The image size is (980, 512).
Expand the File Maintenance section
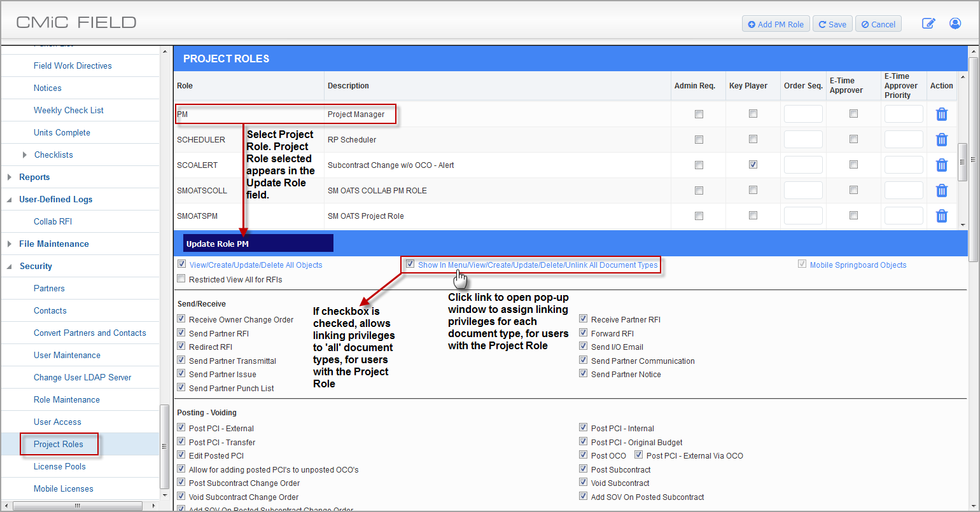[x=10, y=244]
